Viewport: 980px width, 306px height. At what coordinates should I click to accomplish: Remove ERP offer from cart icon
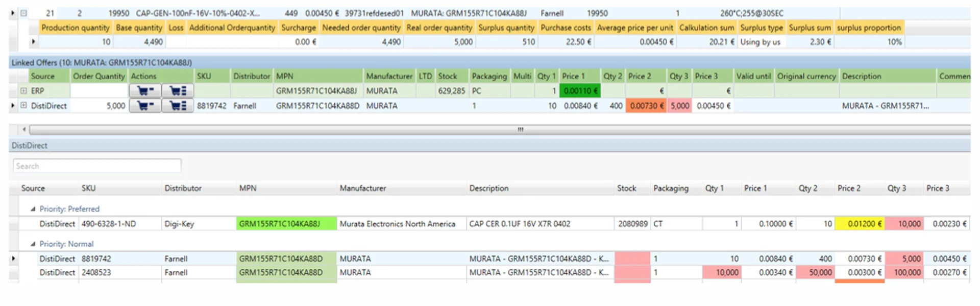pos(145,91)
